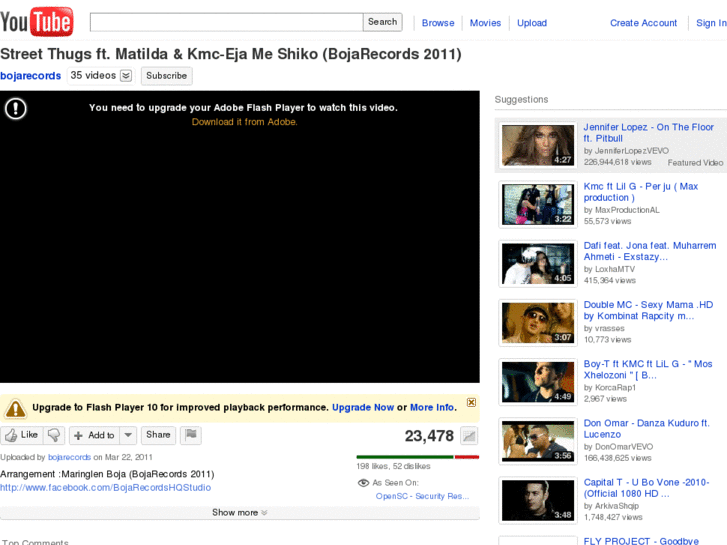The width and height of the screenshot is (727, 545).
Task: Open Double MC - Sexy Mama title
Action: point(648,310)
